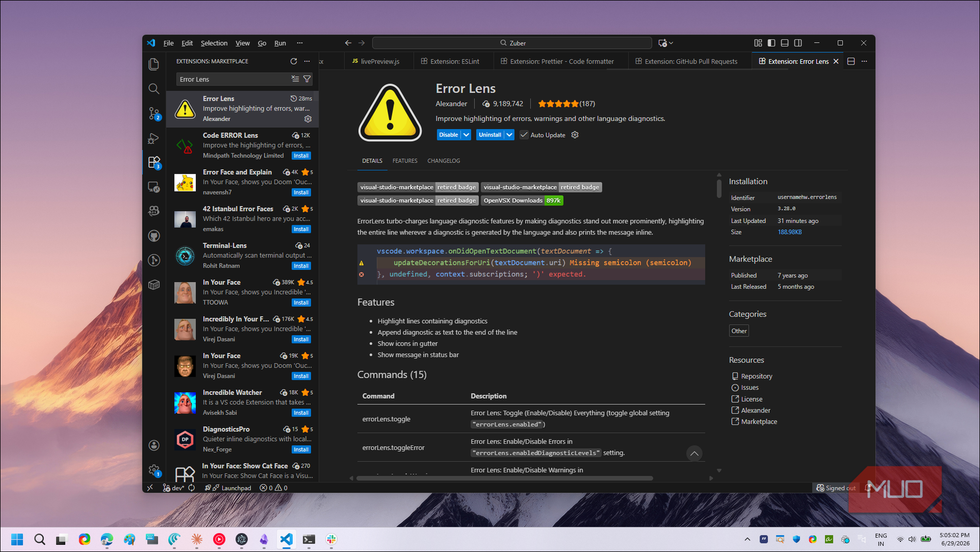Open Repository resource link

click(x=756, y=376)
